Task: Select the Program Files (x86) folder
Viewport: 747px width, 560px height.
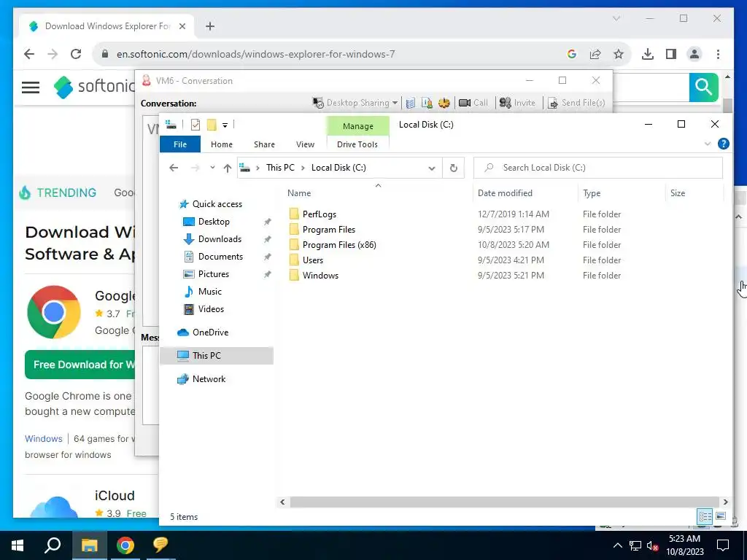Action: click(339, 245)
